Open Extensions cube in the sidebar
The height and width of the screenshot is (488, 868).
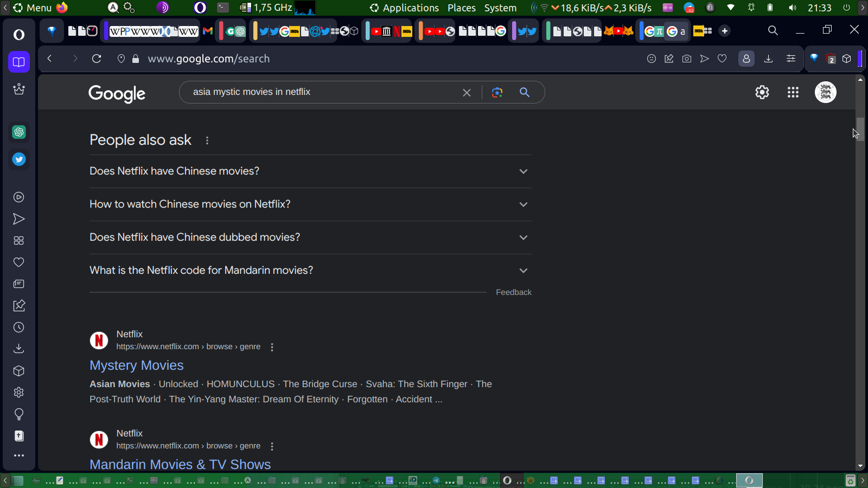pyautogui.click(x=19, y=371)
